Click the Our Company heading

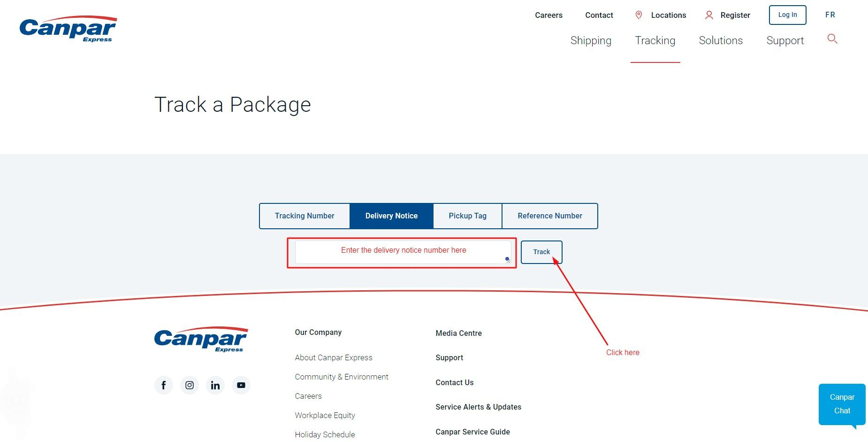point(318,333)
